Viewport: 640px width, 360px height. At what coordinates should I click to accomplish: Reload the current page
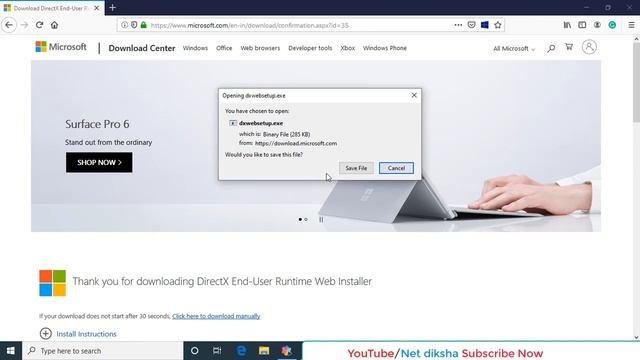tap(39, 25)
